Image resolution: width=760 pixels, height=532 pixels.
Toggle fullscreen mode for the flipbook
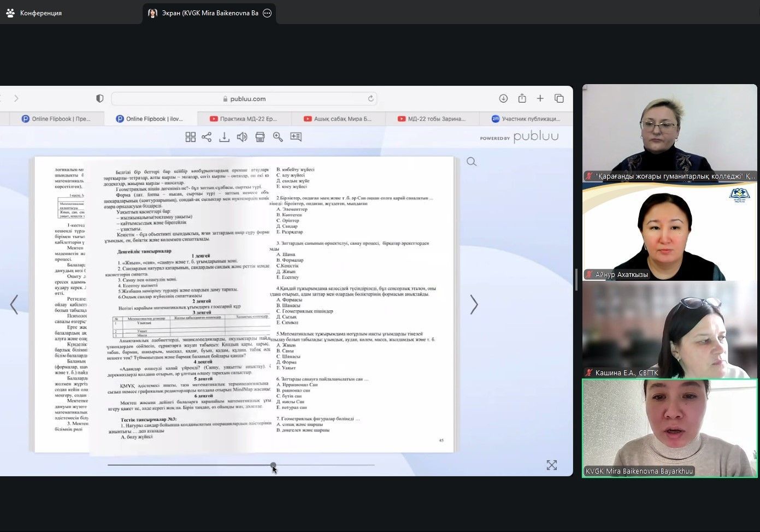pyautogui.click(x=552, y=465)
